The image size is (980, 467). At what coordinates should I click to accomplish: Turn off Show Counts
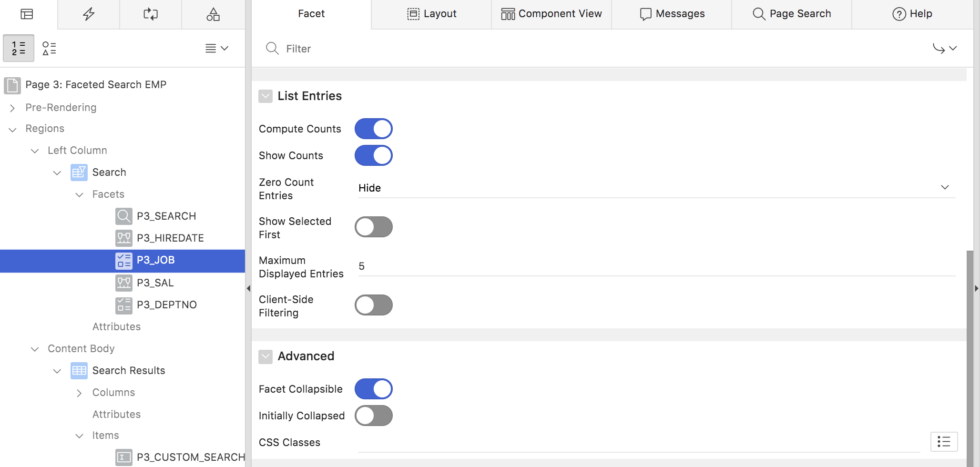pos(374,155)
